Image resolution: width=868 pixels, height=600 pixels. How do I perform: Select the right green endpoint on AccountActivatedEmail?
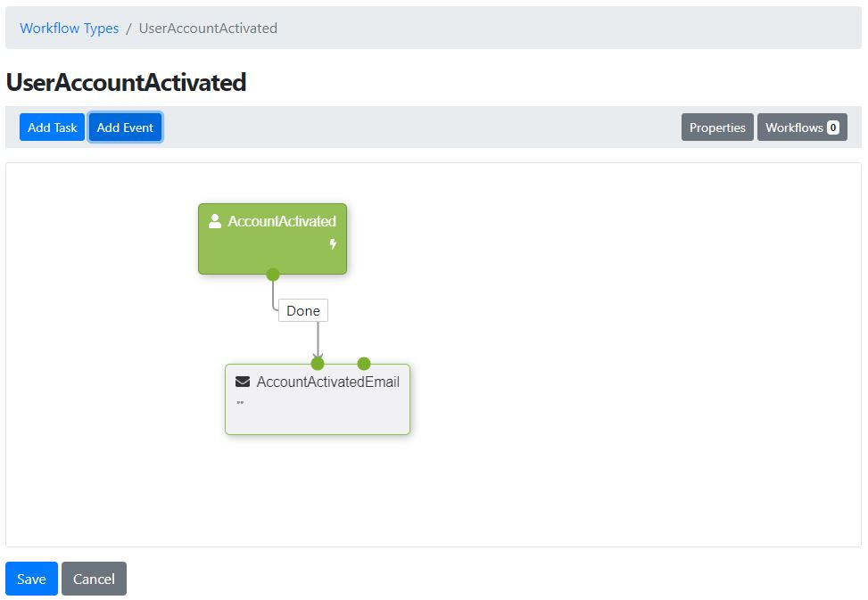click(364, 364)
